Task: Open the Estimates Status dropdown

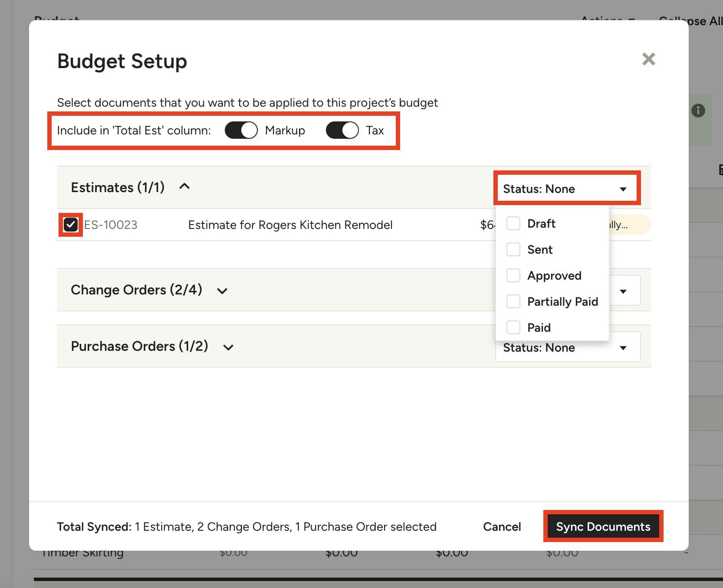Action: tap(567, 189)
